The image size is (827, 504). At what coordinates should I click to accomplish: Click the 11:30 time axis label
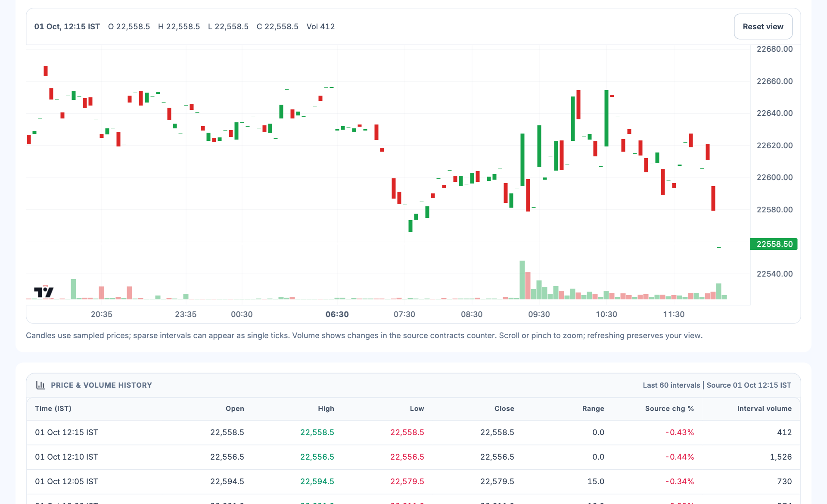tap(674, 314)
